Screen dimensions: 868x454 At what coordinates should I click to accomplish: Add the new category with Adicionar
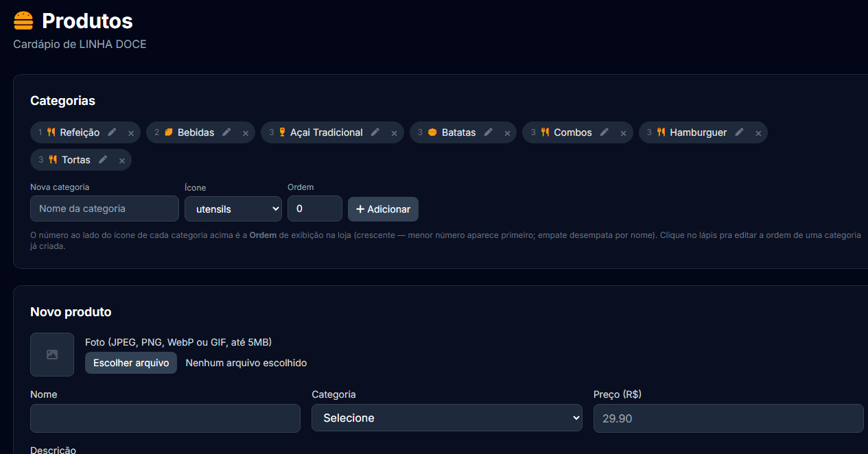point(383,209)
